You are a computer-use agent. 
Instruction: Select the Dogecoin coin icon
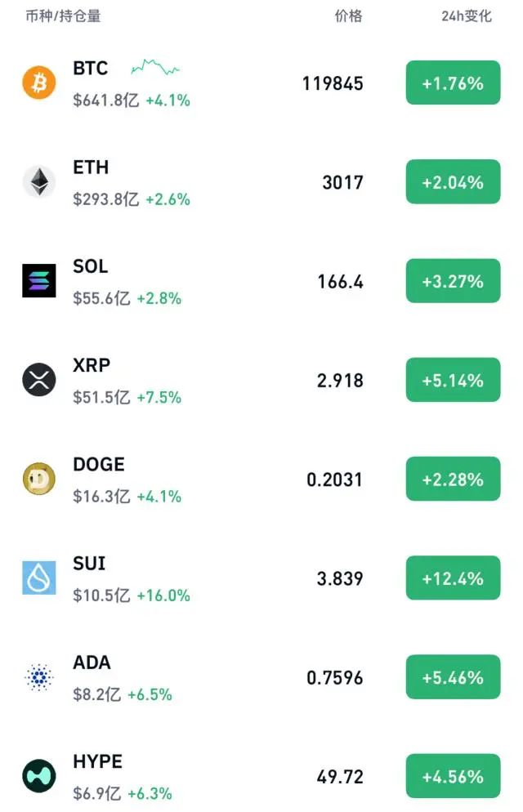pyautogui.click(x=39, y=480)
